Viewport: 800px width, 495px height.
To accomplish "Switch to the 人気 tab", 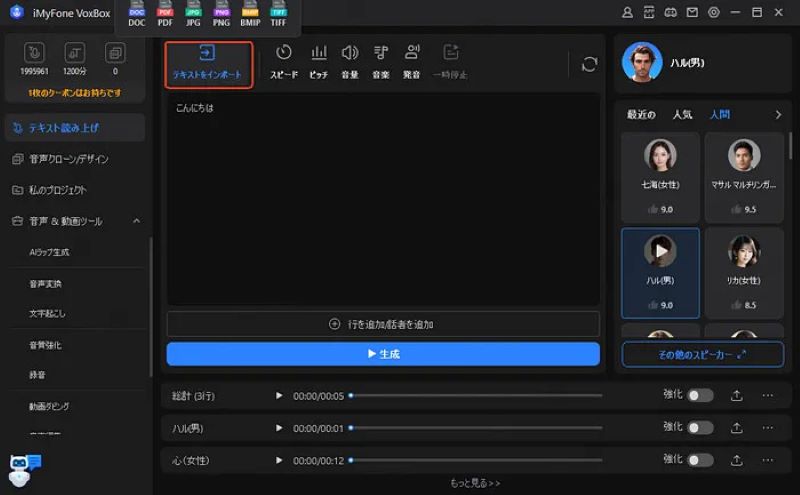I will point(682,115).
